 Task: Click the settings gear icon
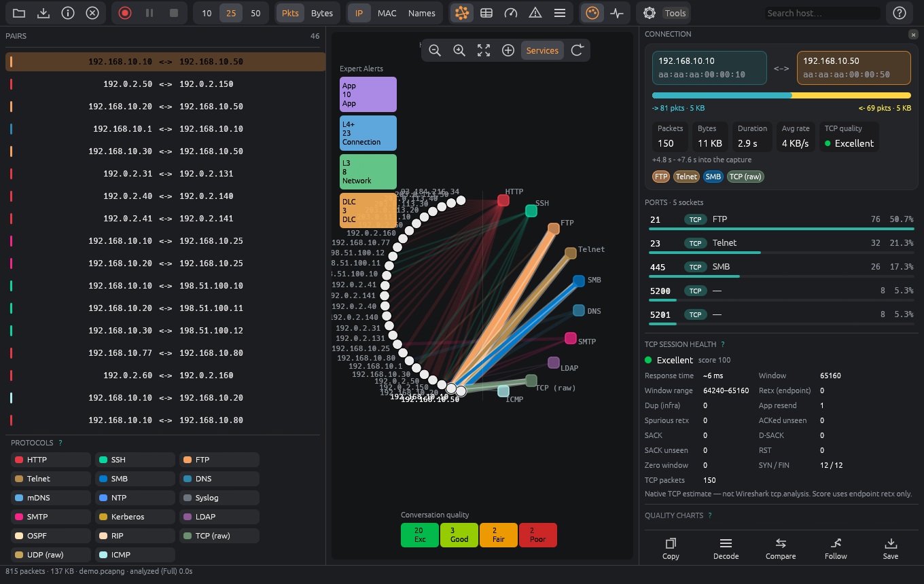[x=650, y=13]
